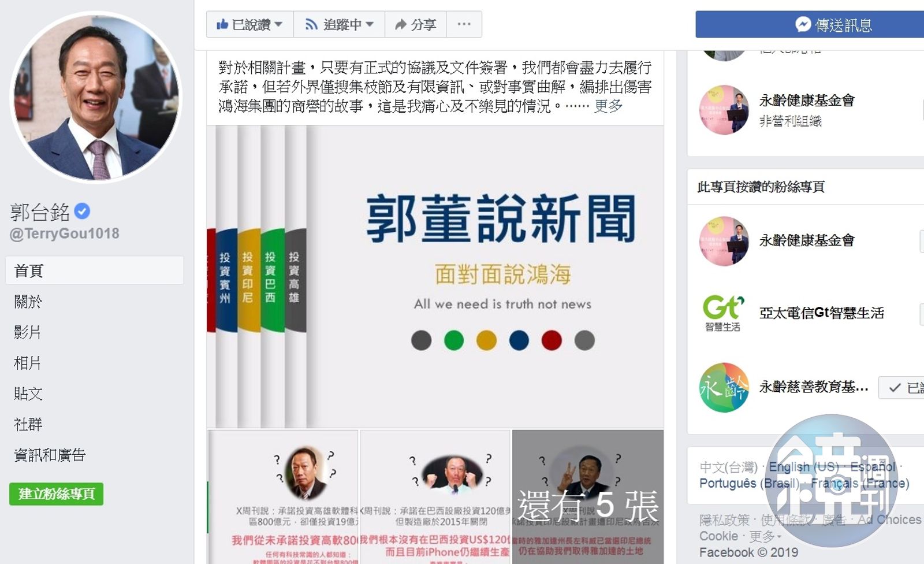This screenshot has width=924, height=564.
Task: Open 永齡慈善教育基金會 page avatar icon
Action: pos(724,387)
